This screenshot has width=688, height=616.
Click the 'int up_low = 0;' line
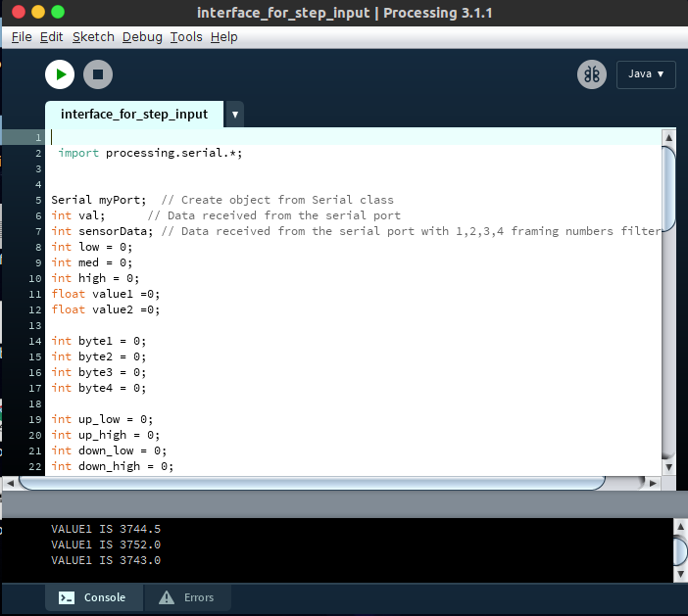click(x=102, y=419)
